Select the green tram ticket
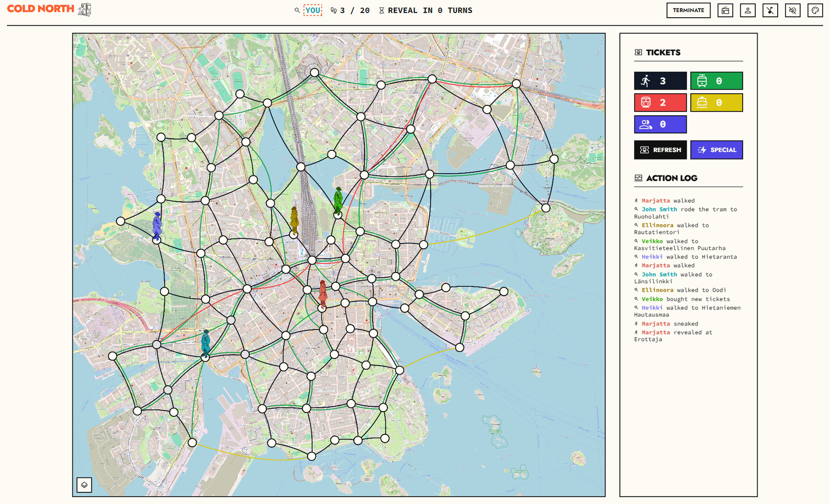Image resolution: width=830 pixels, height=504 pixels. tap(716, 81)
